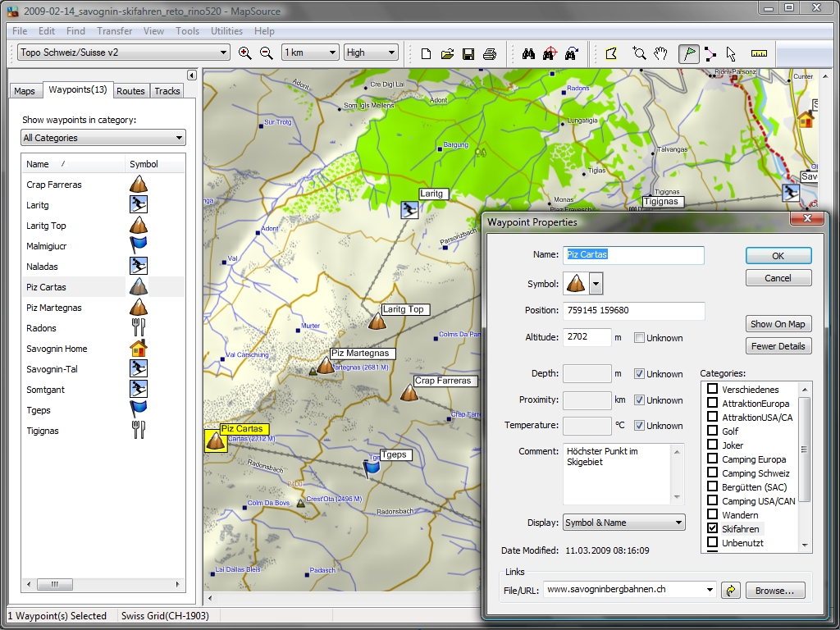Open the Topo Schweiz/Suisse v2 map product dropdown
The height and width of the screenshot is (630, 840).
(124, 52)
